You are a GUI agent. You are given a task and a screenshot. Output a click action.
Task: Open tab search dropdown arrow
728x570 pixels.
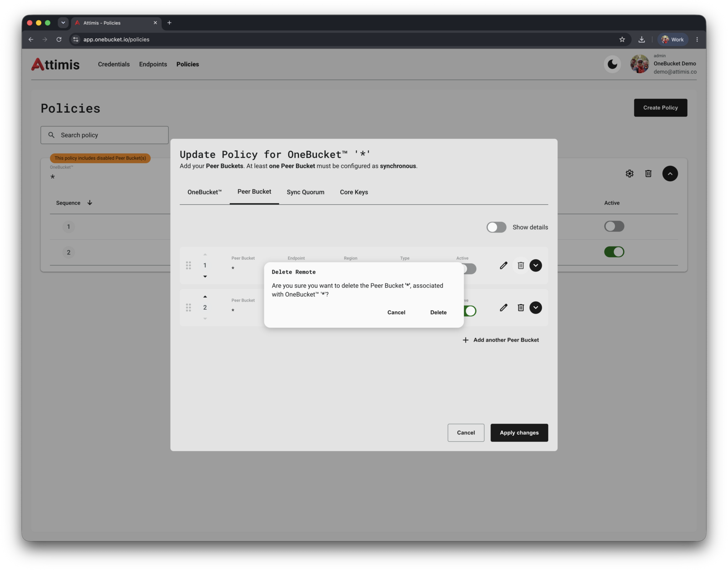click(63, 23)
